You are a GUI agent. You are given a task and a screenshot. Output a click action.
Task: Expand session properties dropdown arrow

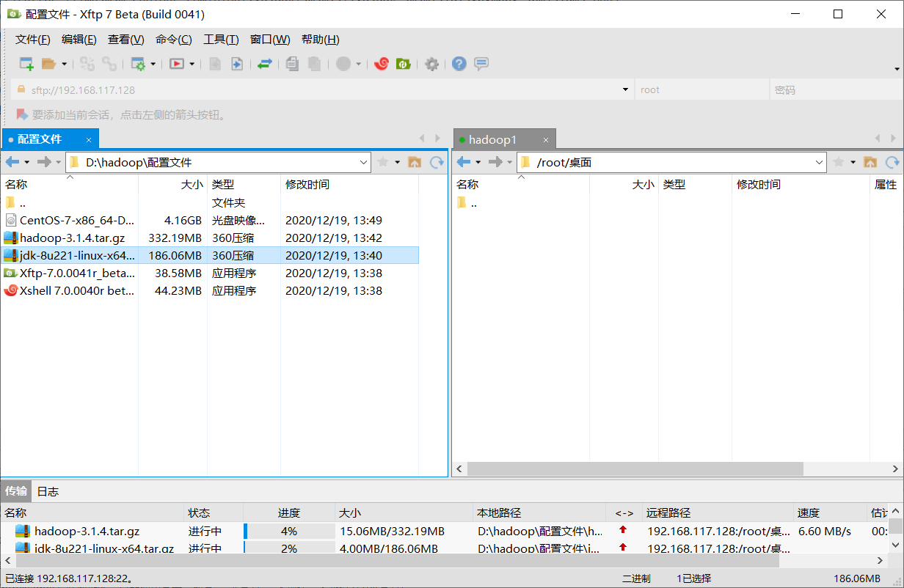coord(153,64)
